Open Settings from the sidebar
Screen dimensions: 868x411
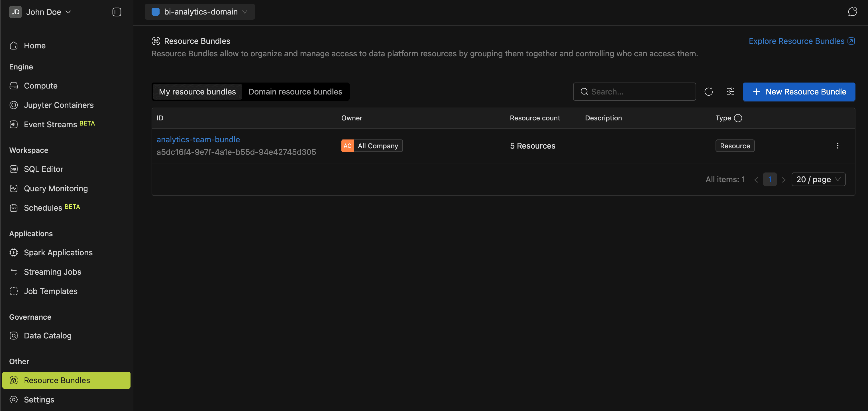pyautogui.click(x=39, y=400)
